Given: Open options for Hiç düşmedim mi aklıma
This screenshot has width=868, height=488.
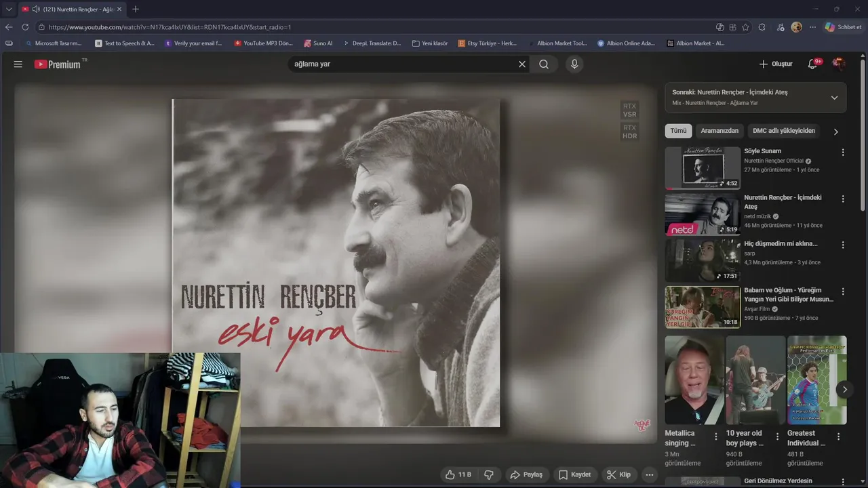Looking at the screenshot, I should pos(843,245).
